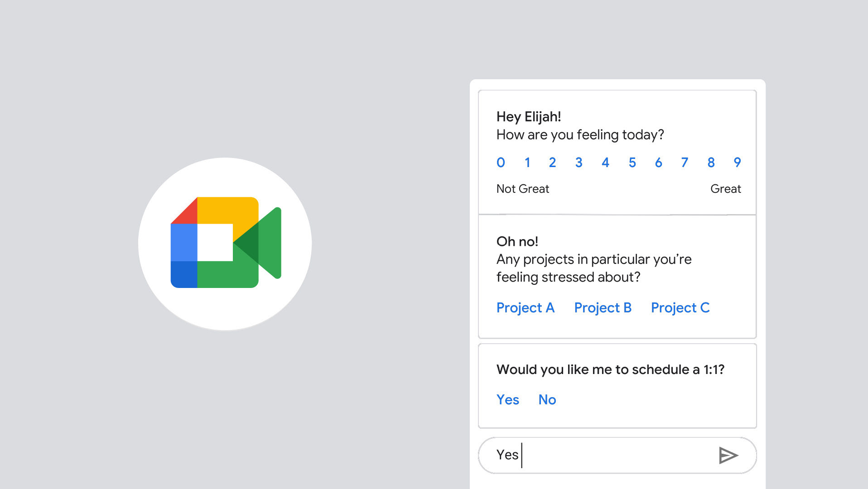Focus the message input containing Yes

pos(617,455)
